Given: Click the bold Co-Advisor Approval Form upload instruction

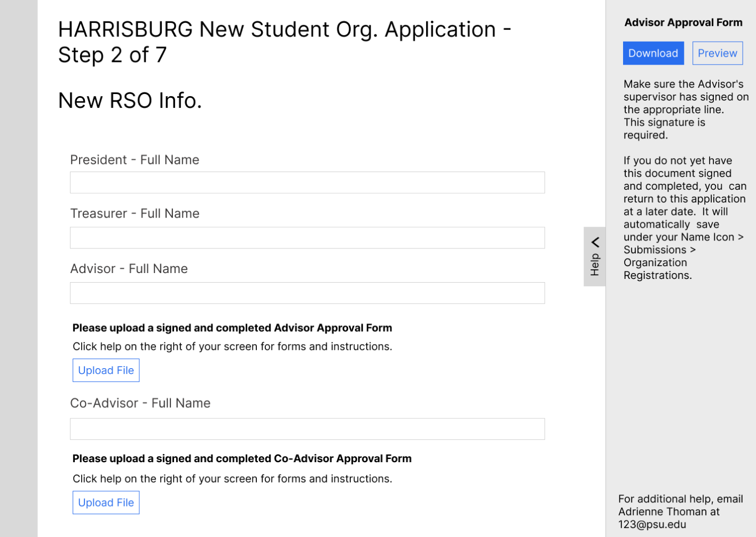Looking at the screenshot, I should (242, 459).
